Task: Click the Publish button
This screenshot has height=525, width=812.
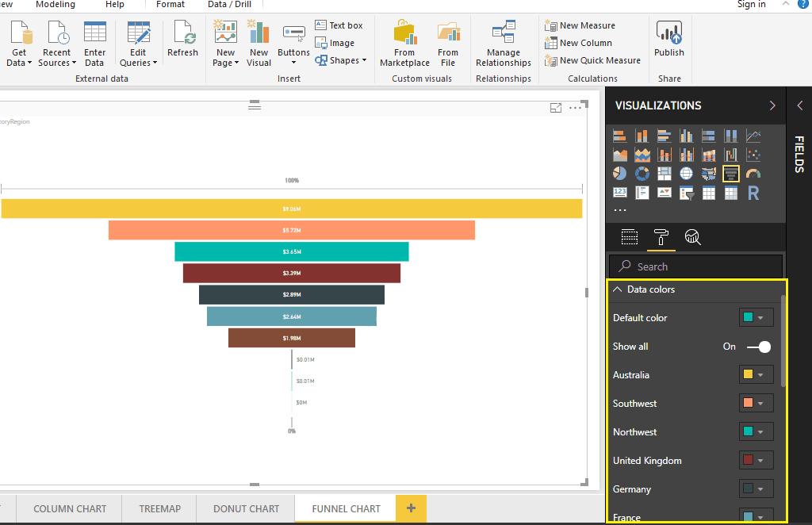Action: tap(669, 40)
